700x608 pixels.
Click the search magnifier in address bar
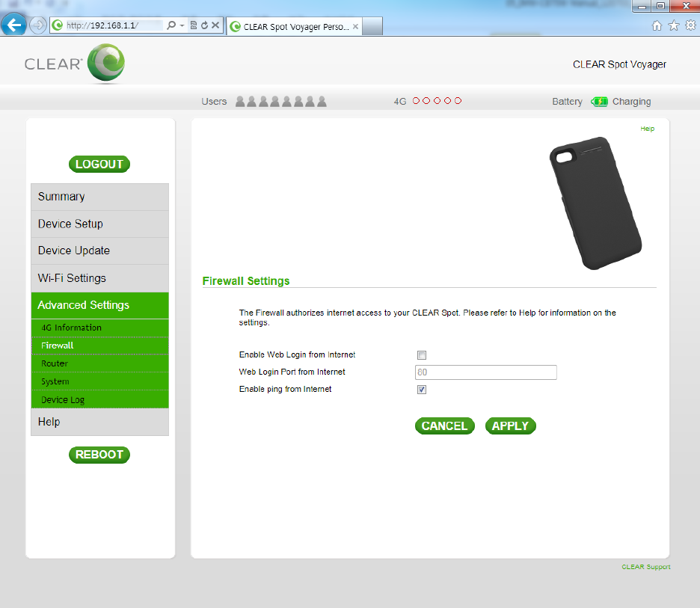pyautogui.click(x=171, y=25)
